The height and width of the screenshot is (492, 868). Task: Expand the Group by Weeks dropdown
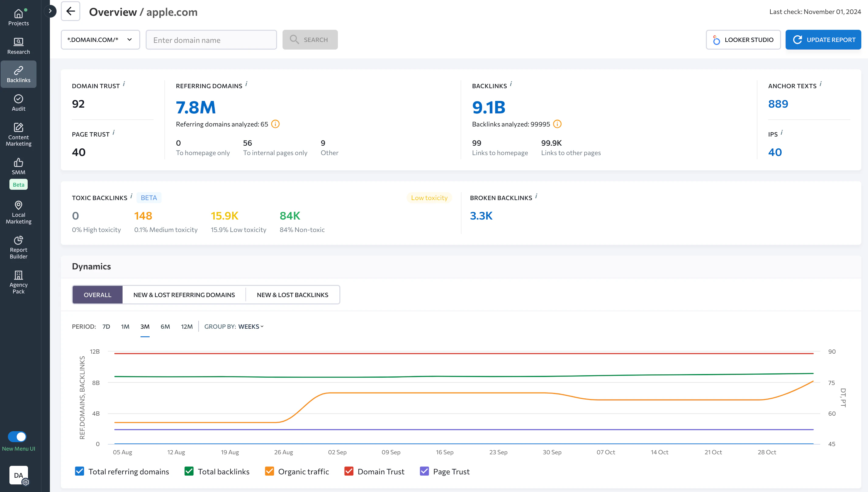coord(251,326)
